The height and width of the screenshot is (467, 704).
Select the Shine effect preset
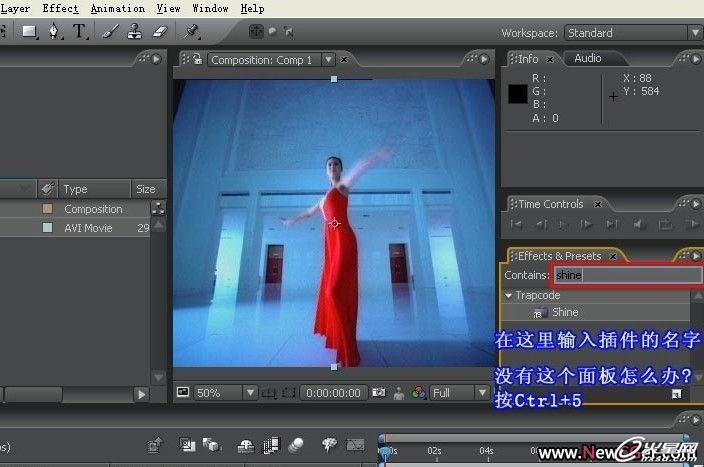(x=564, y=313)
